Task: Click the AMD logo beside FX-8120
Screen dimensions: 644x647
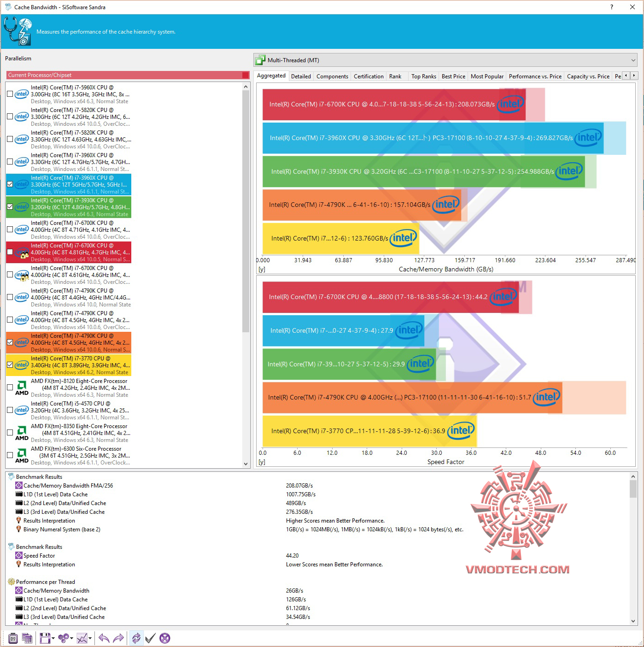Action: tap(22, 388)
